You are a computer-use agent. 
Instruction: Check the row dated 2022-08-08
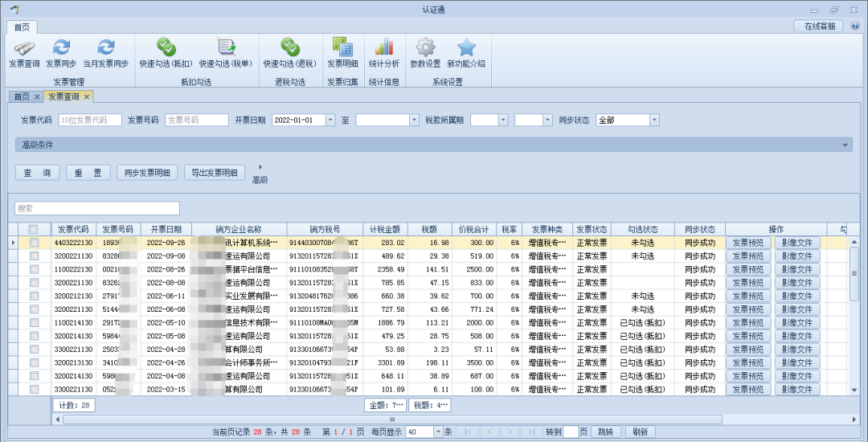click(35, 283)
